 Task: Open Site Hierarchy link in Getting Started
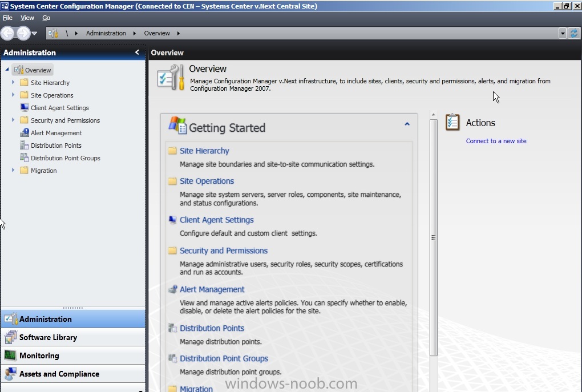click(x=204, y=151)
